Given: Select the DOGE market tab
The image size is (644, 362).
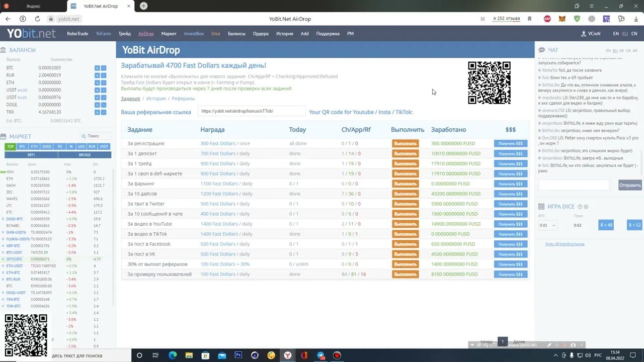Looking at the screenshot, I should click(x=47, y=146).
